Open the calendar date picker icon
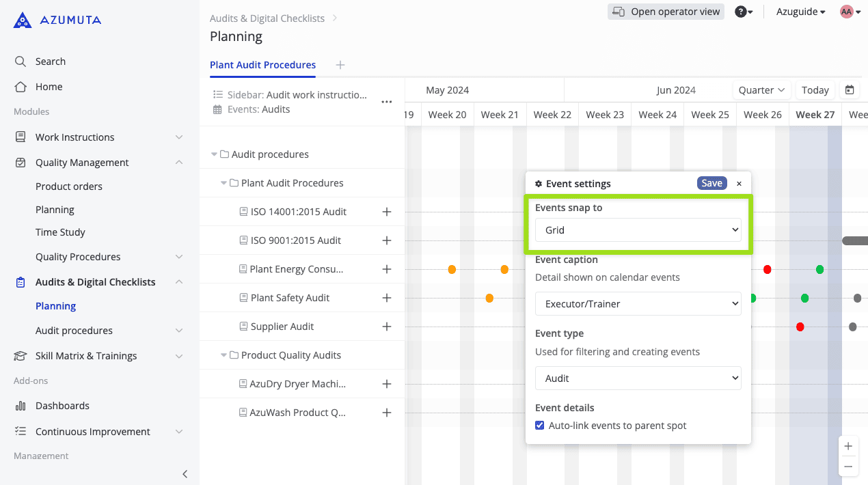The width and height of the screenshot is (868, 485). coord(850,90)
